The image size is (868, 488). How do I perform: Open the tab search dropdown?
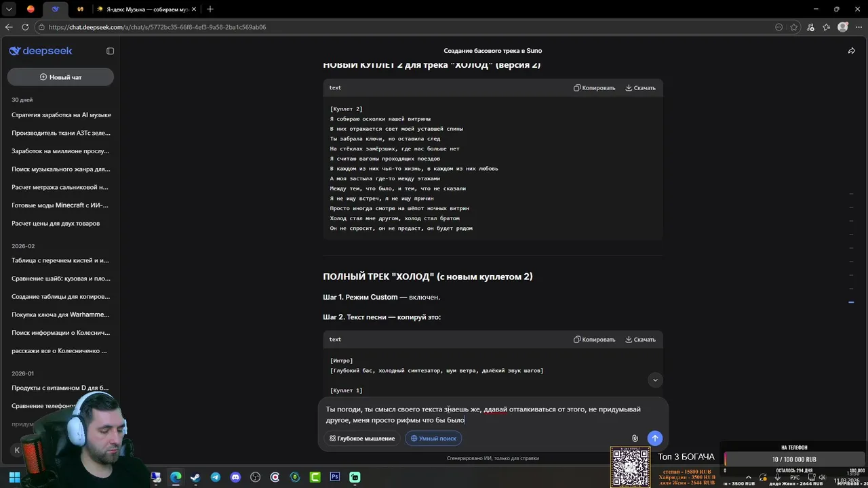9,9
